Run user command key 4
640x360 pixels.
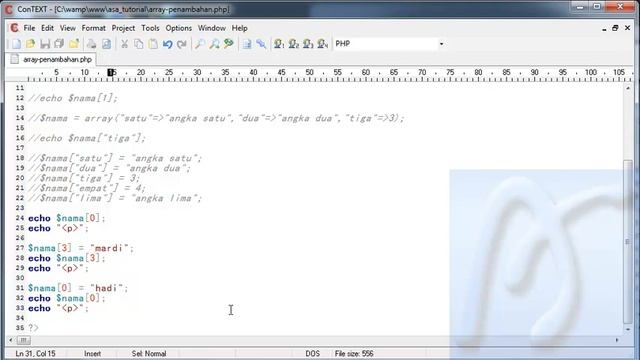[322, 44]
